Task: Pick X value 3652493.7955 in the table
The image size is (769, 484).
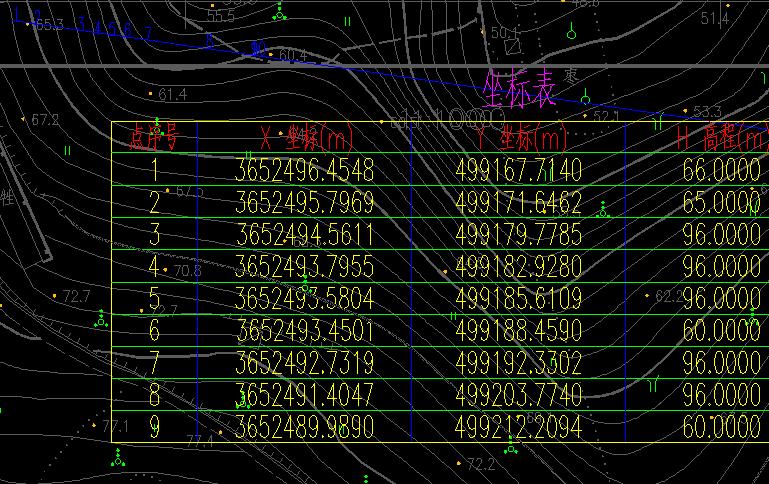Action: coord(305,266)
